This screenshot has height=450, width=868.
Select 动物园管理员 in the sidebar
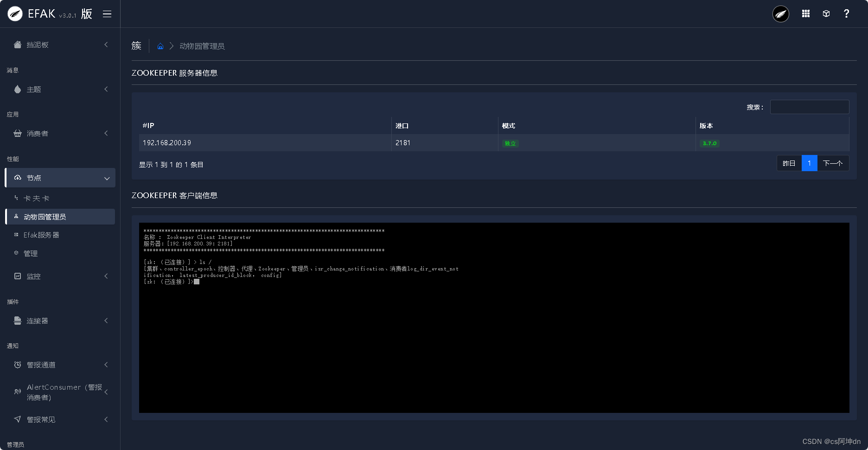(45, 216)
